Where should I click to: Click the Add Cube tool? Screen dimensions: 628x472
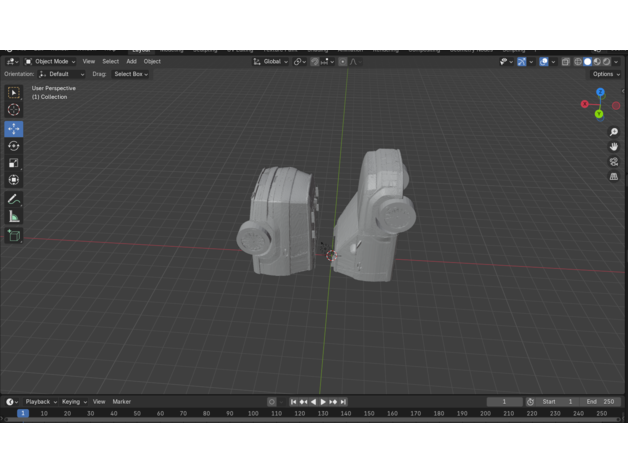click(14, 236)
